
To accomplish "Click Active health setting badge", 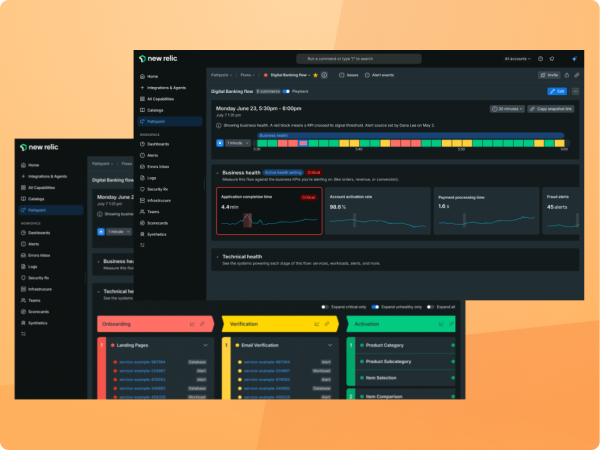I will tap(283, 173).
